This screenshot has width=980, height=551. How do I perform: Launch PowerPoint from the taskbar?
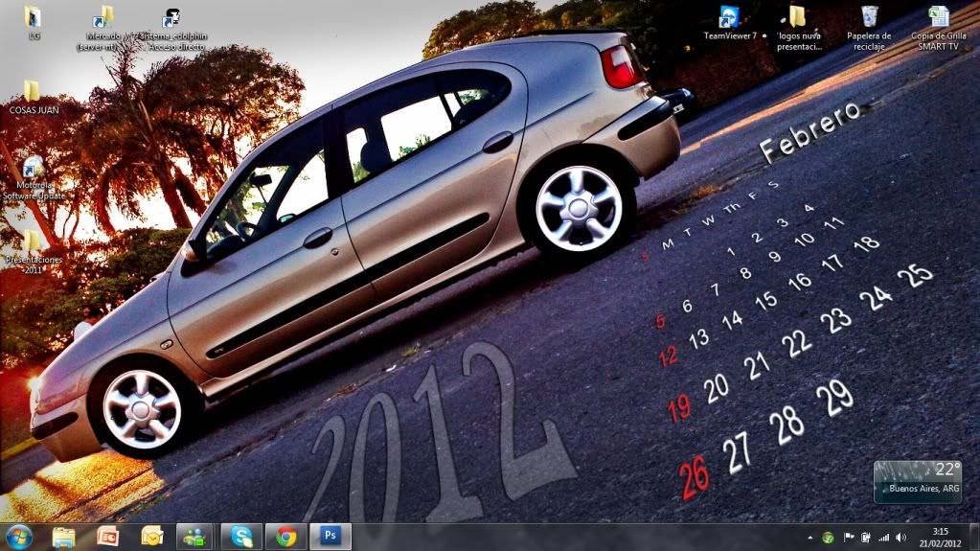click(x=107, y=537)
